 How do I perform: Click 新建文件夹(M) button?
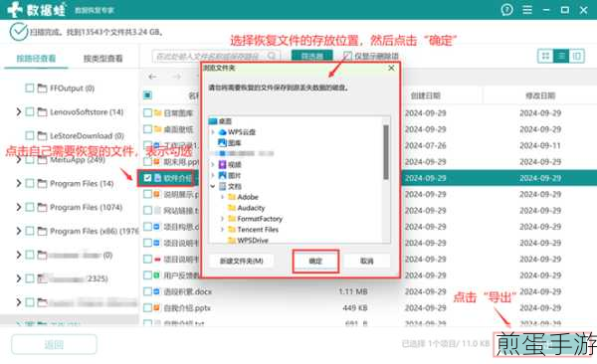[x=242, y=261]
